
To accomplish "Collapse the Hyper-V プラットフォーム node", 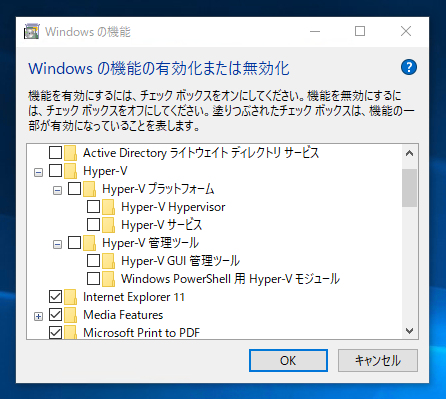I will [58, 191].
